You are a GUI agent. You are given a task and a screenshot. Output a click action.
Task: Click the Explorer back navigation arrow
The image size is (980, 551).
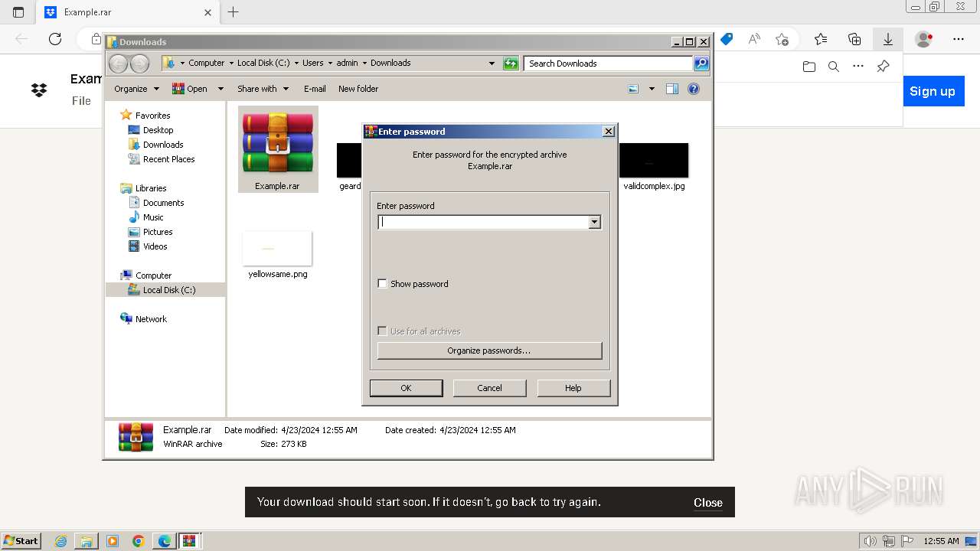click(118, 64)
